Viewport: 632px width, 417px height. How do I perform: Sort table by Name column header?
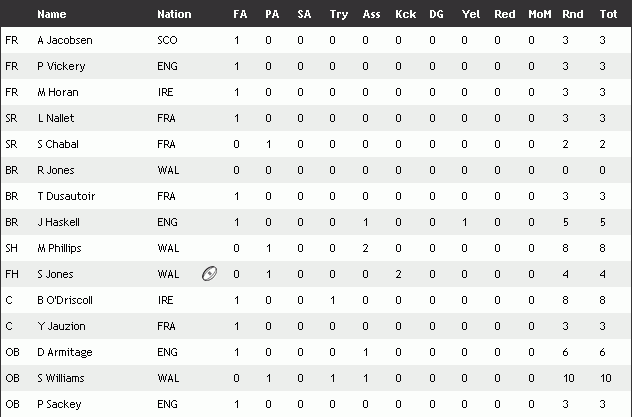pos(51,15)
